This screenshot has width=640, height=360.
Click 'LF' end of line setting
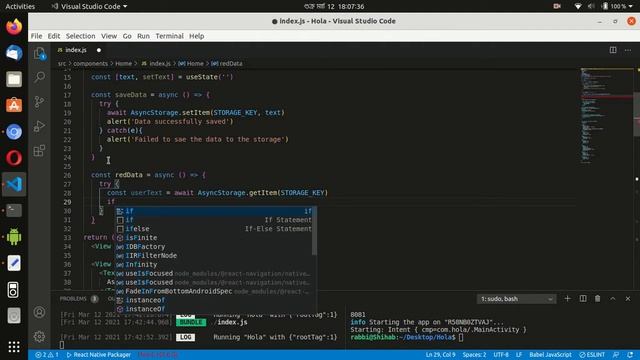click(x=518, y=355)
